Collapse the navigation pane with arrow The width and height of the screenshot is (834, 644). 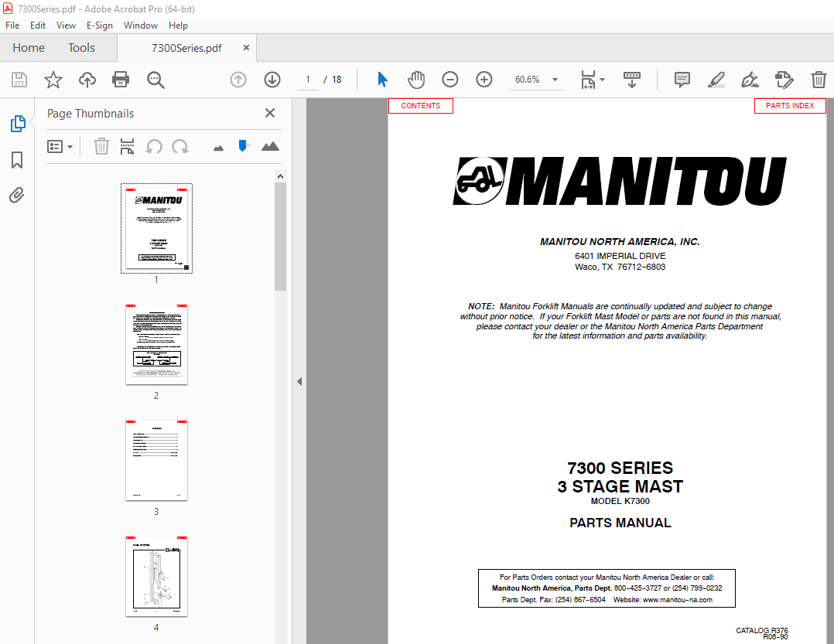(x=299, y=381)
